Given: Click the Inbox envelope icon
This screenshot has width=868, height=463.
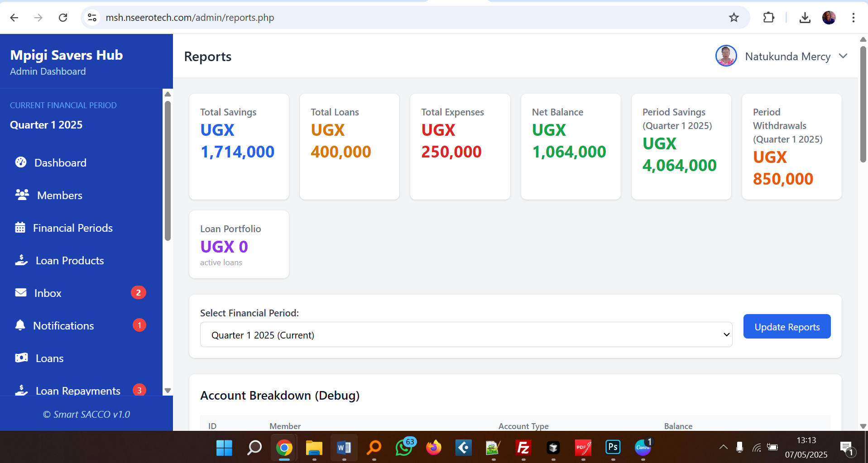Looking at the screenshot, I should point(21,293).
